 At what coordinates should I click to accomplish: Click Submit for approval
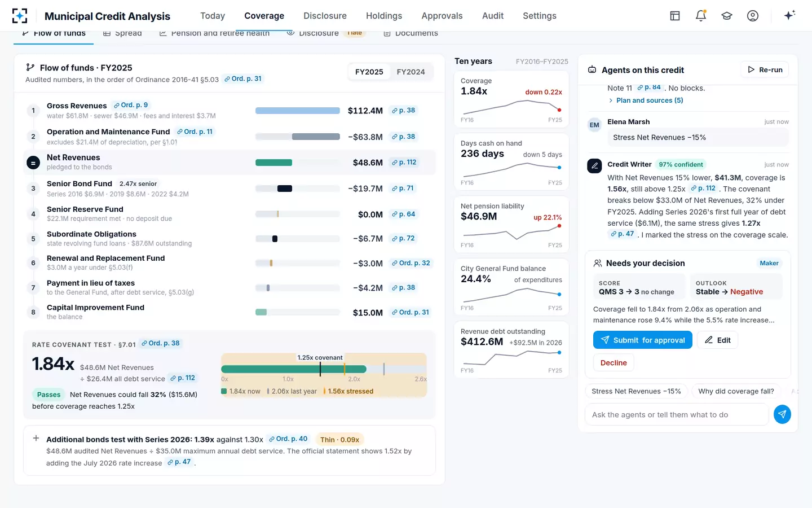click(x=643, y=340)
